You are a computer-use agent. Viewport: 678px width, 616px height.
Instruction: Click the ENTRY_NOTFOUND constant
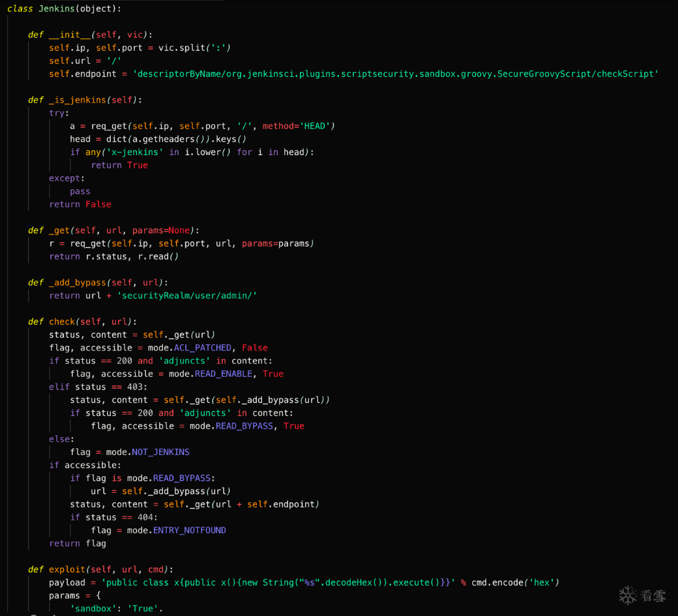[189, 531]
